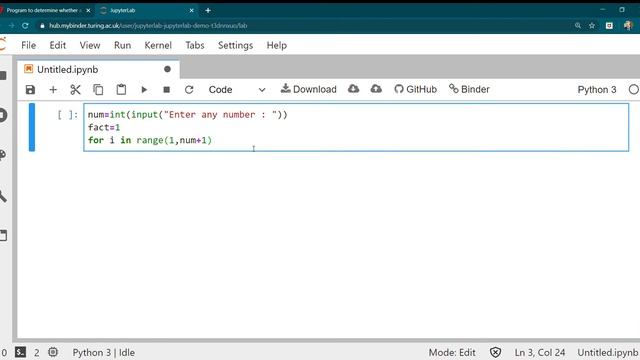Open the browser profile avatar
640x360 pixels.
click(628, 25)
